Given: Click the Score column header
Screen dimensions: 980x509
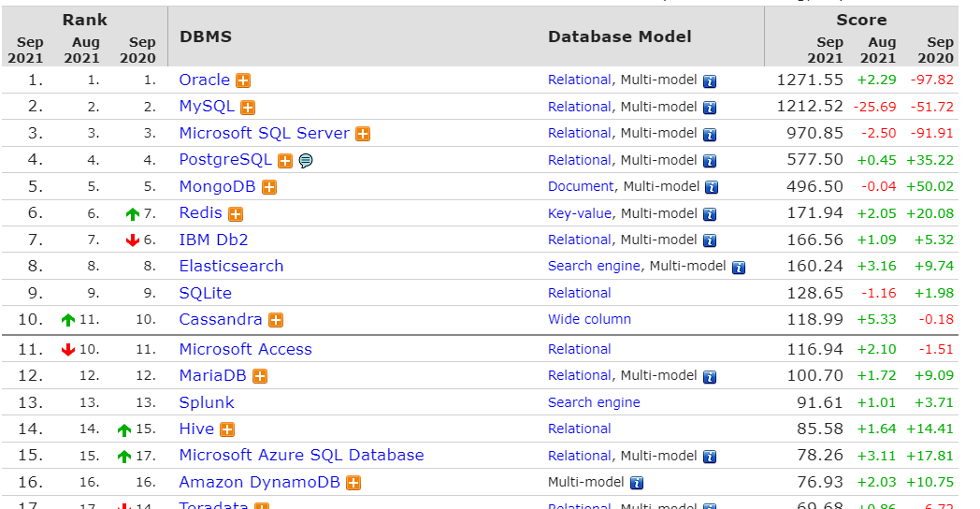Looking at the screenshot, I should click(861, 20).
